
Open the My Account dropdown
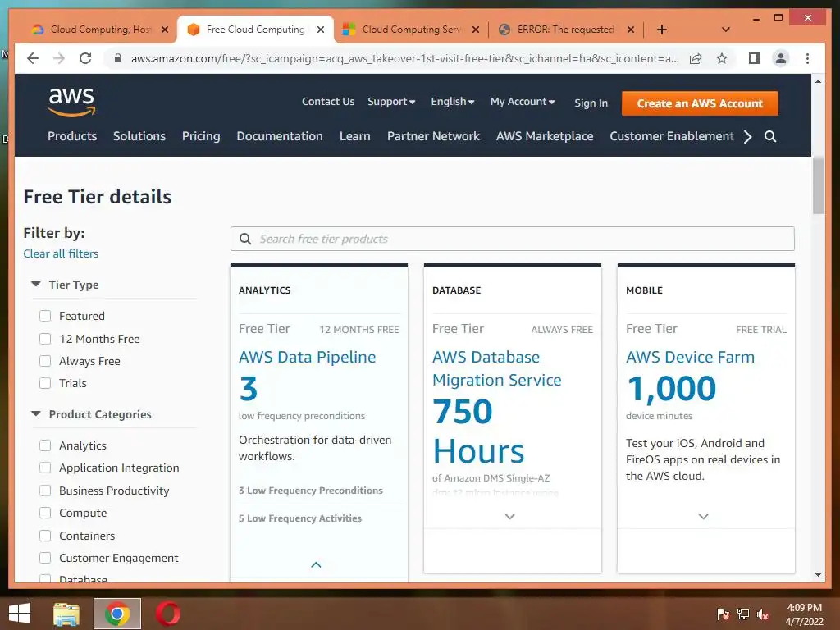523,102
